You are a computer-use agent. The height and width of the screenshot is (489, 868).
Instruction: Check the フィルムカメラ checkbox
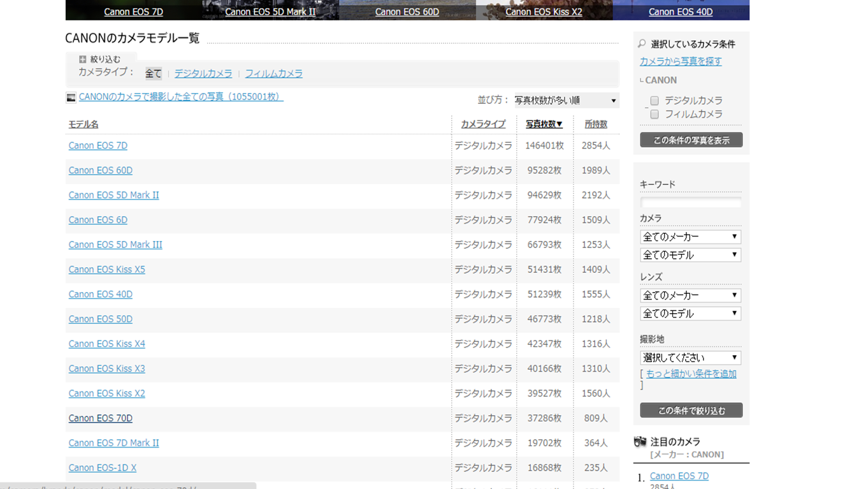click(x=655, y=114)
